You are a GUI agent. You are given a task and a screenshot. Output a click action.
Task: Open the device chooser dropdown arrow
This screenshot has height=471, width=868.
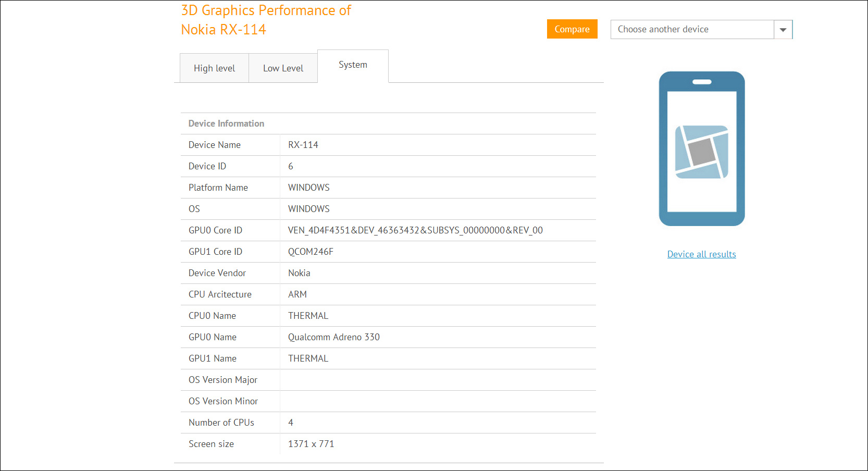tap(783, 30)
